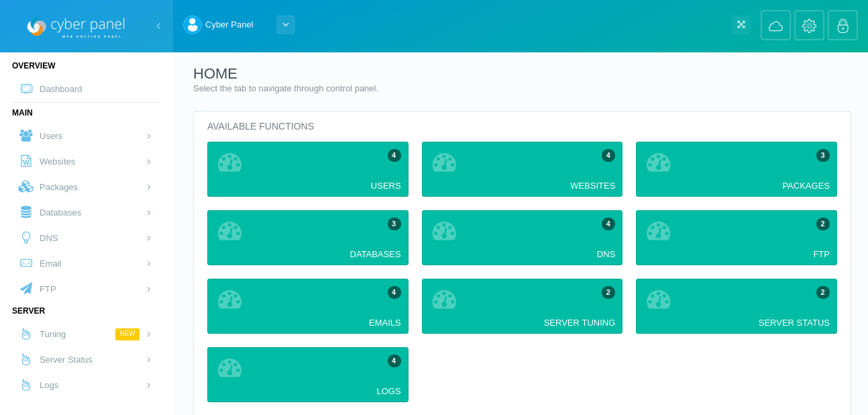Viewport: 868px width, 415px height.
Task: Expand the Server Status submenu chevron
Action: [x=149, y=359]
